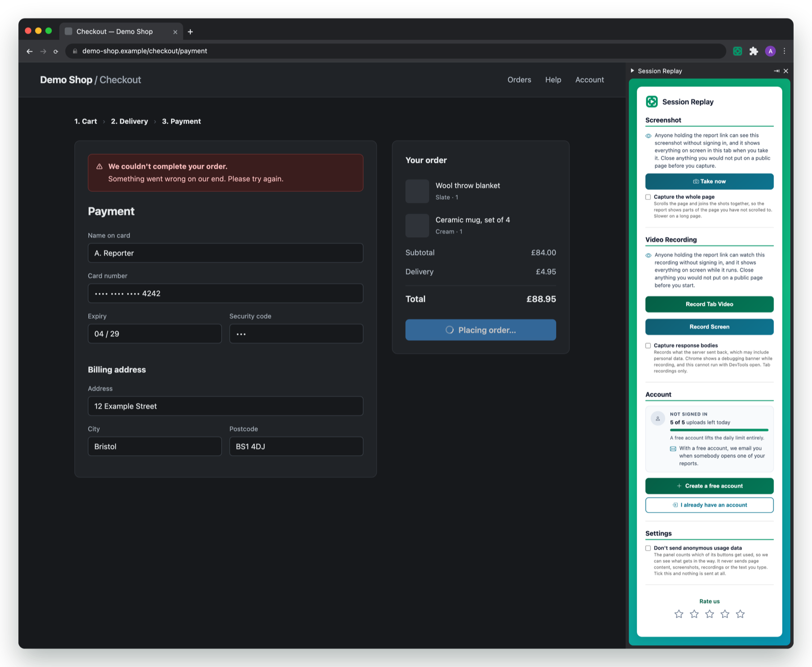
Task: Close the Session Replay side panel
Action: click(786, 71)
